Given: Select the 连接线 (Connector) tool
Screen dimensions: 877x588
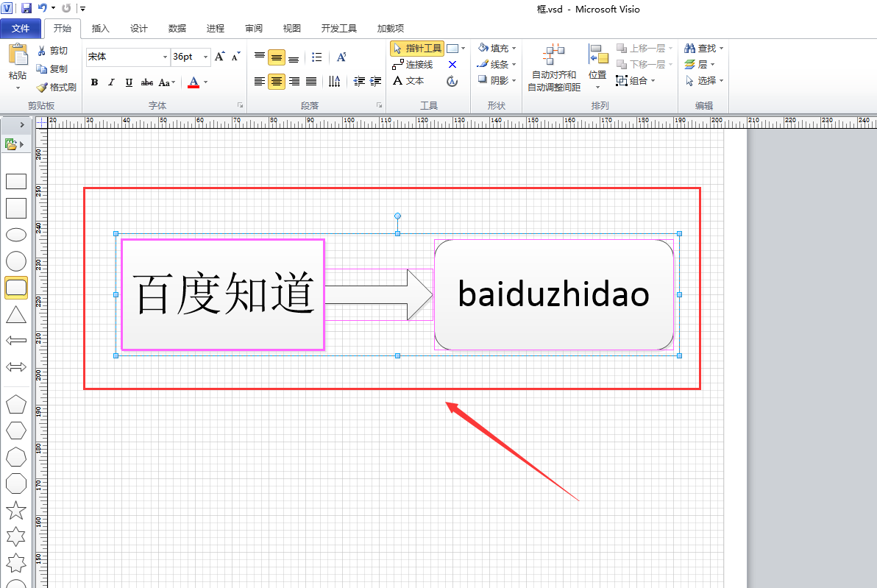Looking at the screenshot, I should [x=413, y=65].
